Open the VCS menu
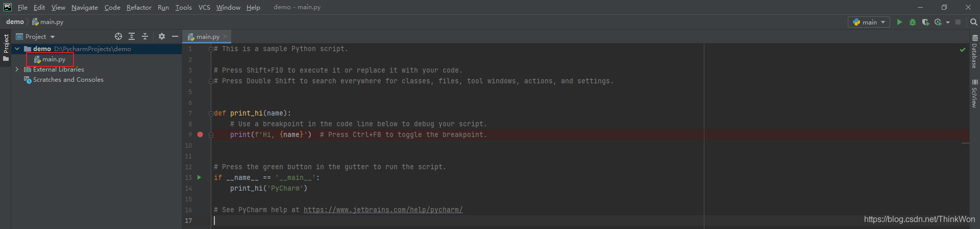This screenshot has height=229, width=980. point(204,7)
